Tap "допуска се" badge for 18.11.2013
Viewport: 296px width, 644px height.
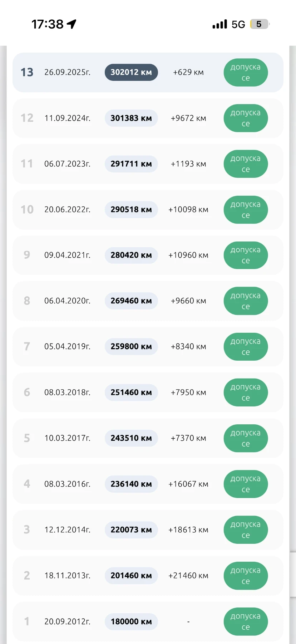[x=246, y=576]
